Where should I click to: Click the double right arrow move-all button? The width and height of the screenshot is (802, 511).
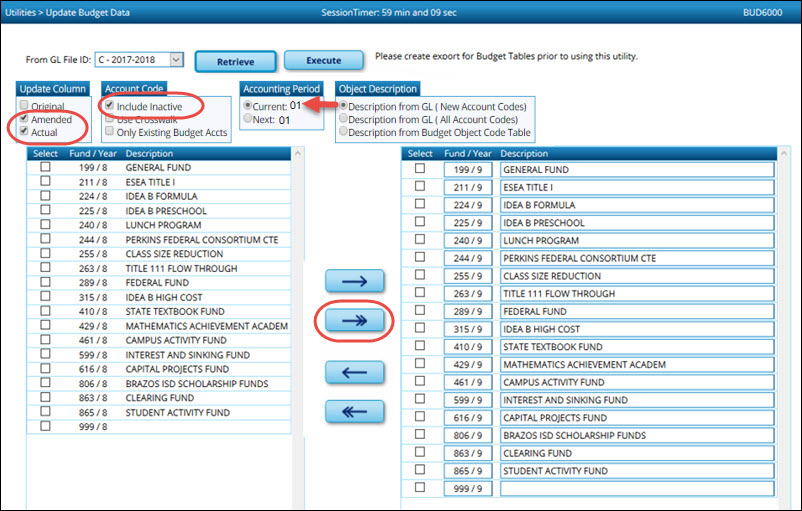354,320
